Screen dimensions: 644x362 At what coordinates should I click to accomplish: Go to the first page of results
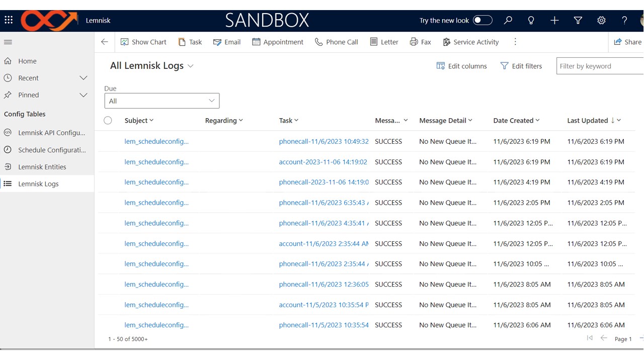[x=590, y=338]
